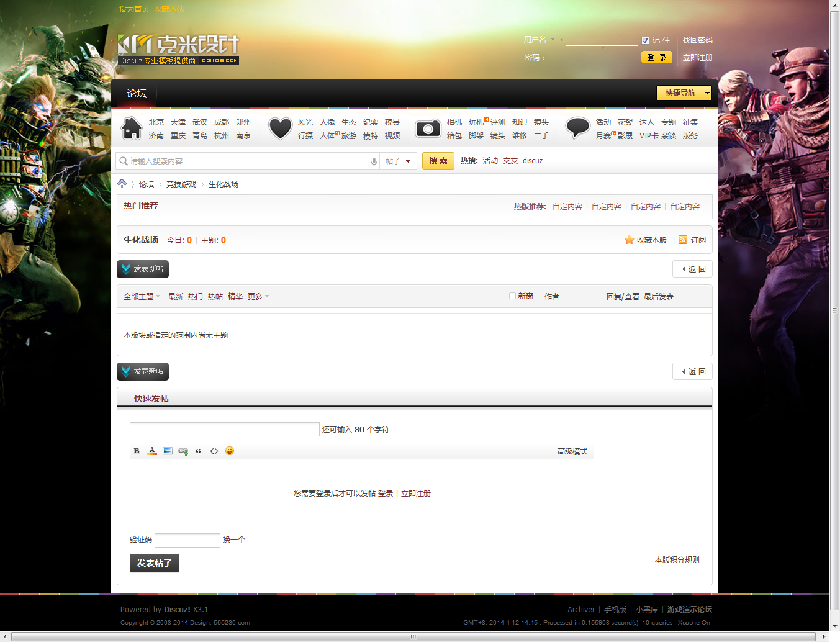Click the password input field
840x642 pixels.
602,58
